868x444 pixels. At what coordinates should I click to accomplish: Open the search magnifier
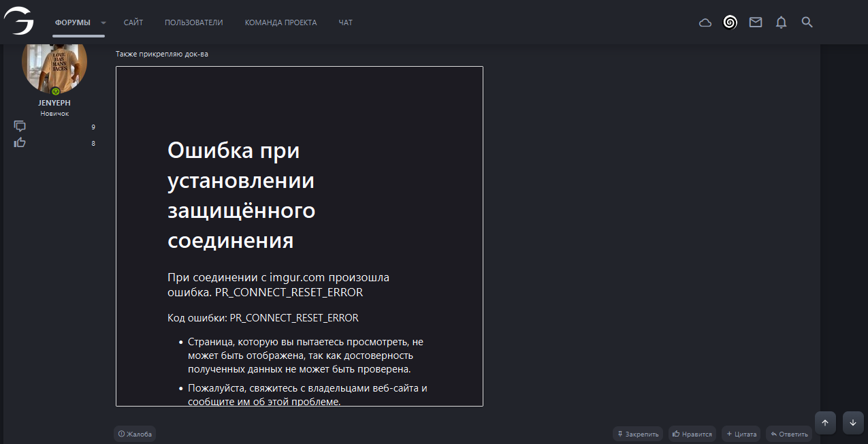coord(807,22)
